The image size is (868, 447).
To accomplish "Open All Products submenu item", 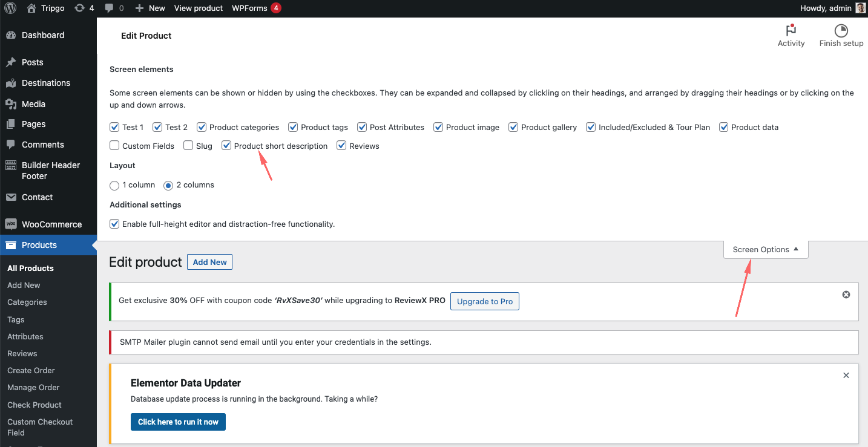I will pos(30,268).
